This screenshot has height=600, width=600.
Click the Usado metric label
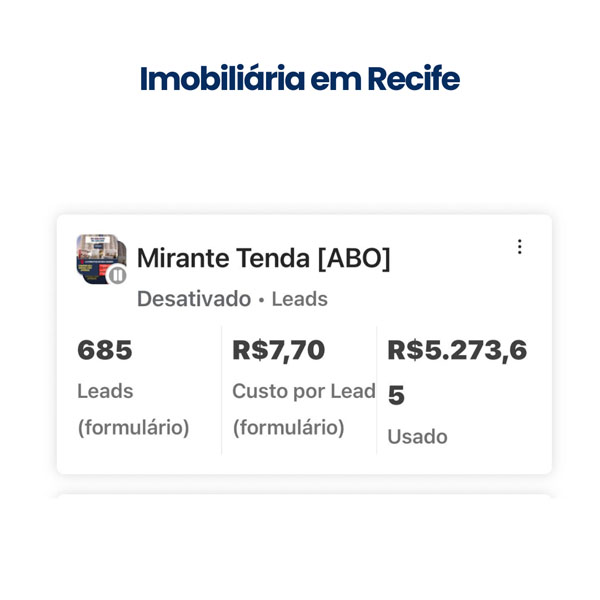click(417, 437)
